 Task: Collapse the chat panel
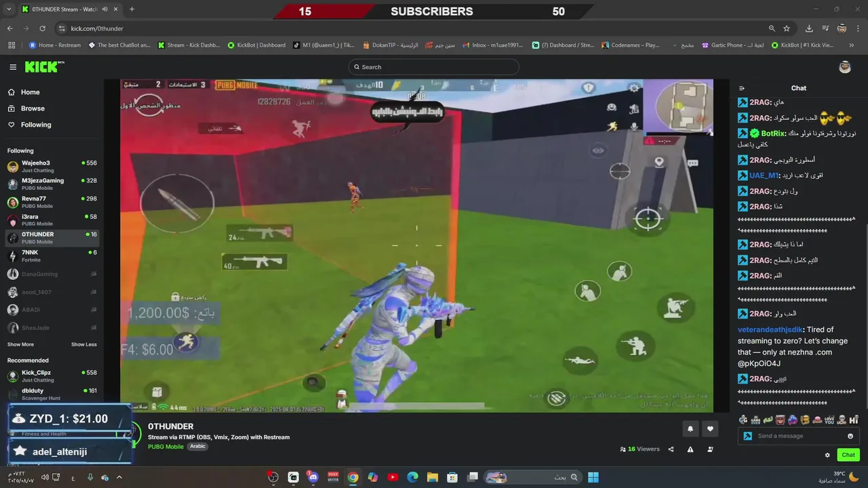pyautogui.click(x=742, y=88)
